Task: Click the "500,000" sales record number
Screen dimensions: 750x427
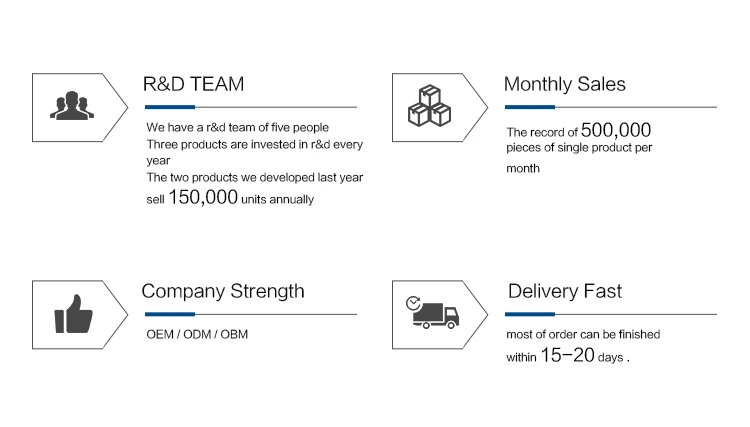Action: 616,130
